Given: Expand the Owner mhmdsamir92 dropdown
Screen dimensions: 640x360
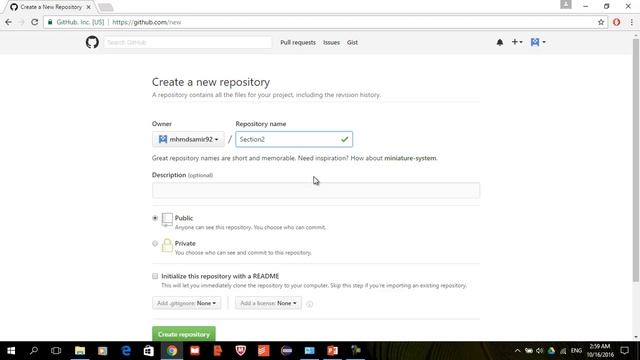Looking at the screenshot, I should pos(188,139).
